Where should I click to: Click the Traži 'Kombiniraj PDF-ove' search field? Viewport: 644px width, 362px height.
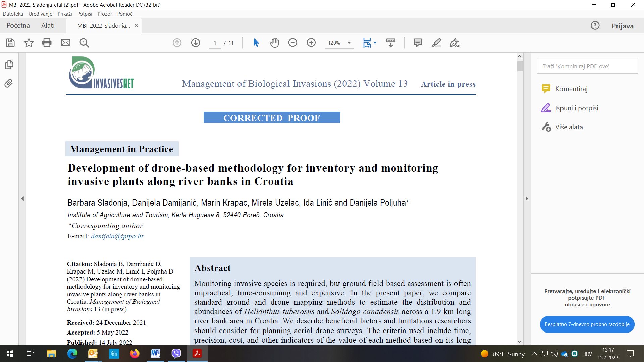[587, 66]
